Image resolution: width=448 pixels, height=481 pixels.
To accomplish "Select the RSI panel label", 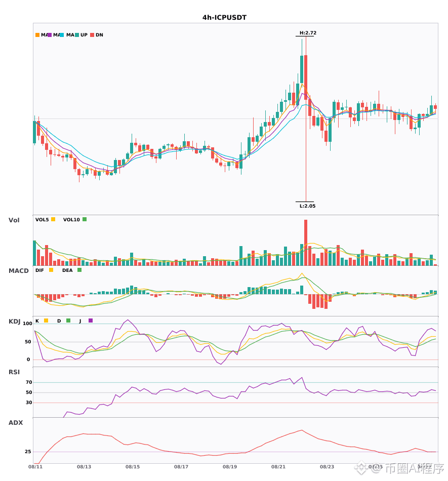I will (x=14, y=372).
